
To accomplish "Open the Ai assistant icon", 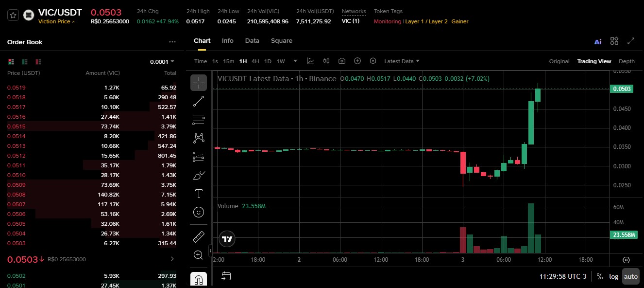I will click(x=598, y=41).
